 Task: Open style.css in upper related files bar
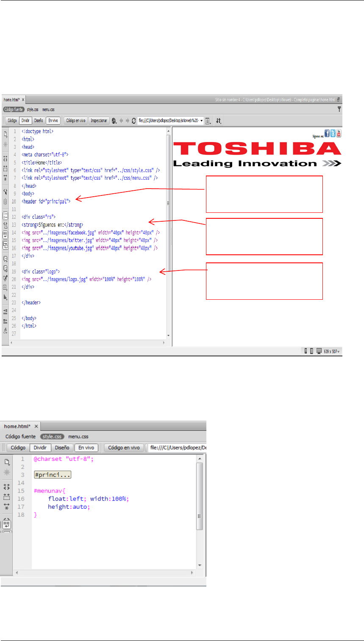click(x=33, y=109)
